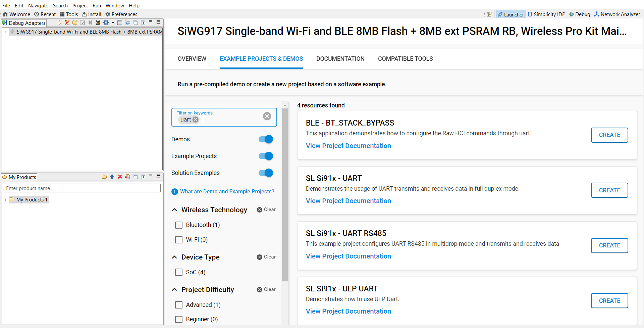Collapse all in the My Products panel

pos(136,177)
